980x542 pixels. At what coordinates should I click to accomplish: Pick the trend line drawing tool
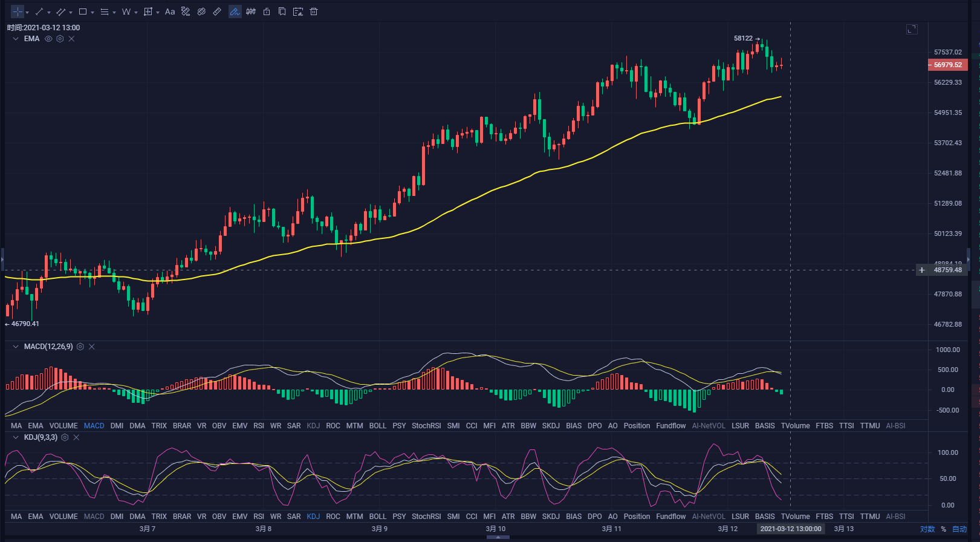(39, 11)
